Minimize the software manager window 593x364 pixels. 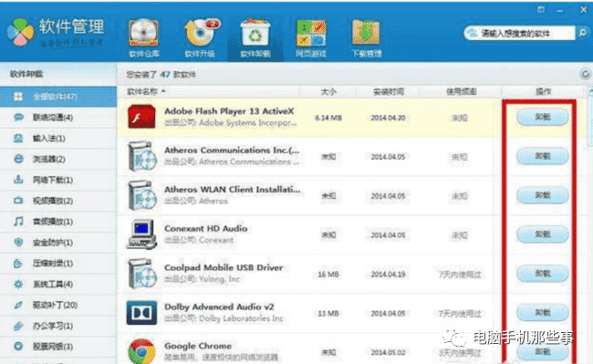pos(560,10)
